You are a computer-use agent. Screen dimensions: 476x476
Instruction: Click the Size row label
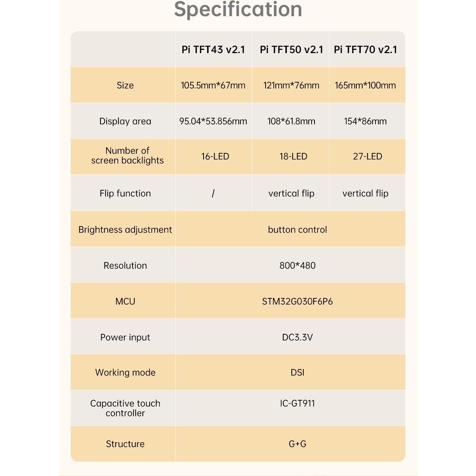[125, 85]
